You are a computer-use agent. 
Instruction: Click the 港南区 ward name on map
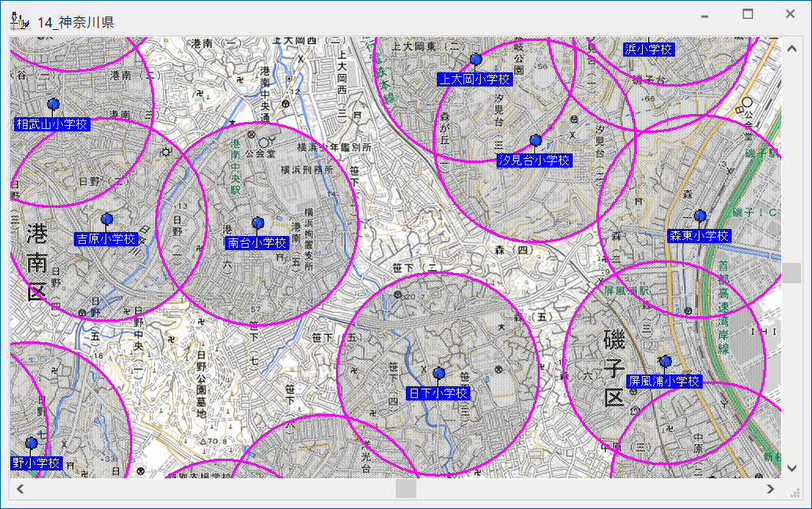point(37,263)
